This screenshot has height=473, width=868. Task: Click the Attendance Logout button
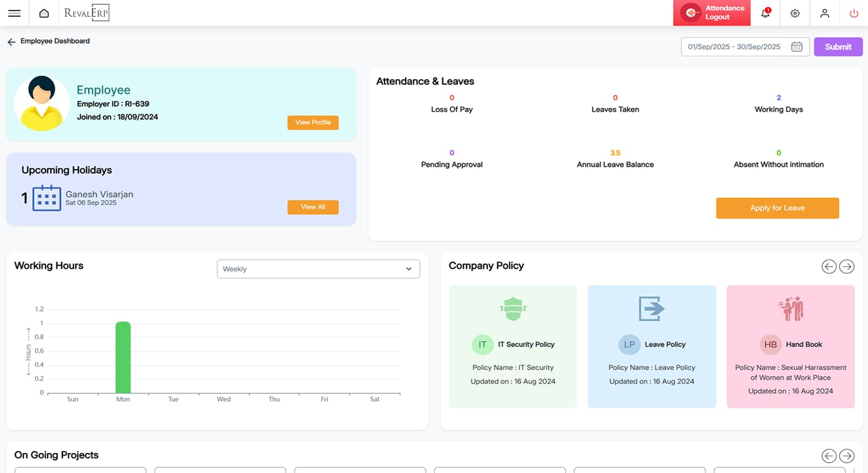click(712, 13)
